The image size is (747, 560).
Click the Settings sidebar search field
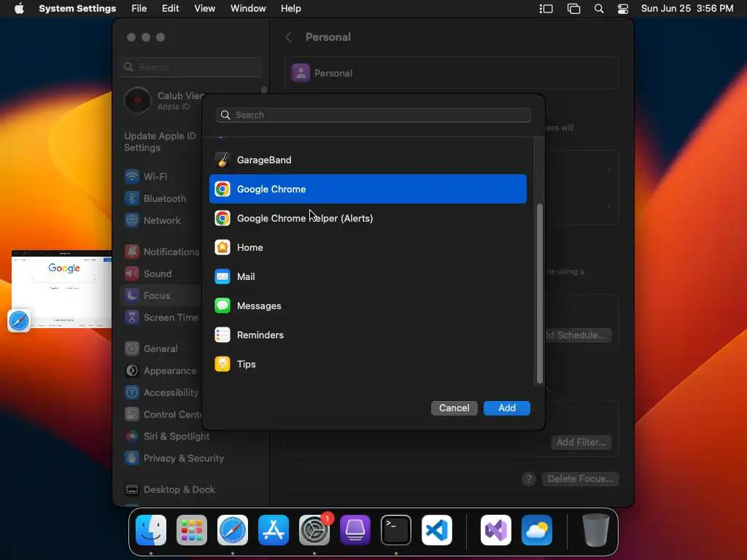point(191,67)
